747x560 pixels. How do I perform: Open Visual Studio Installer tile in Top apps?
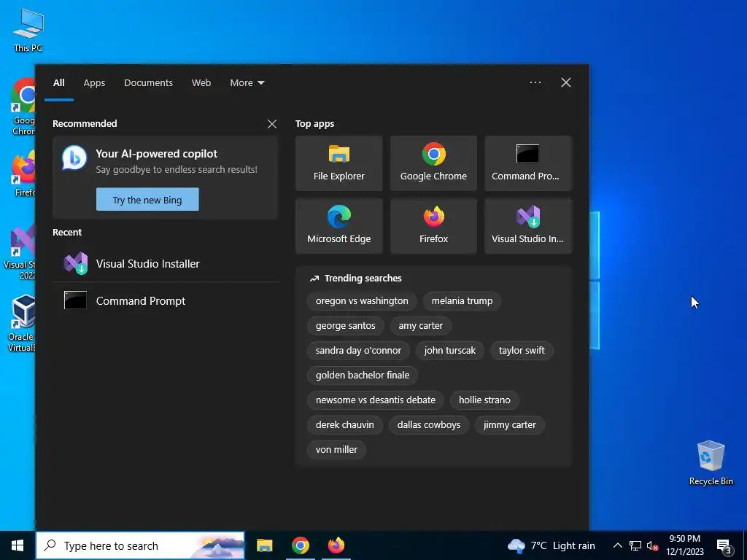pos(528,226)
